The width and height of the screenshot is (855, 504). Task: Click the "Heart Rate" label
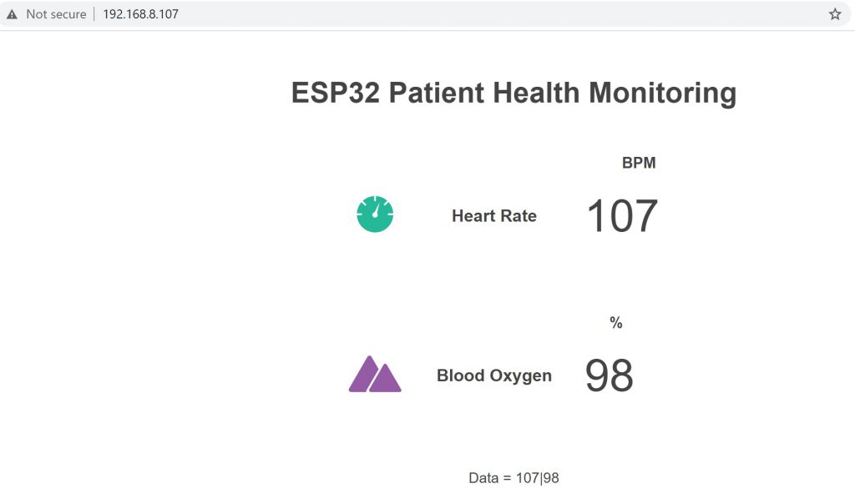[x=494, y=216]
